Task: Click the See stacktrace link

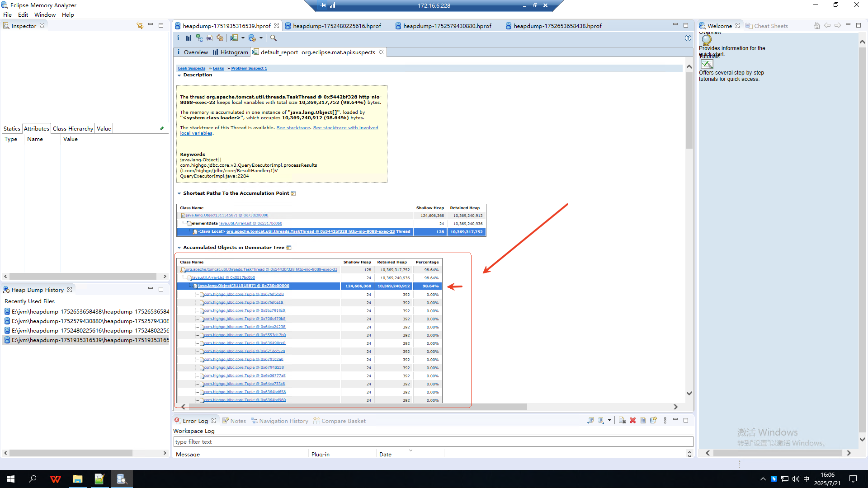Action: pyautogui.click(x=293, y=128)
